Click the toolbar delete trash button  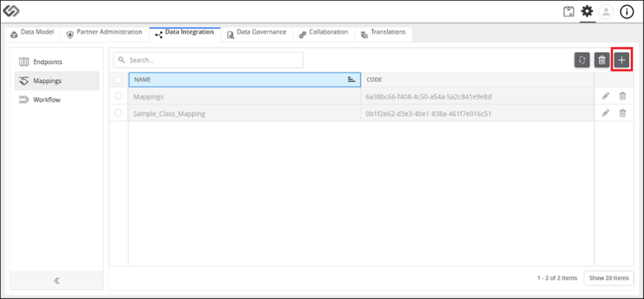click(602, 60)
